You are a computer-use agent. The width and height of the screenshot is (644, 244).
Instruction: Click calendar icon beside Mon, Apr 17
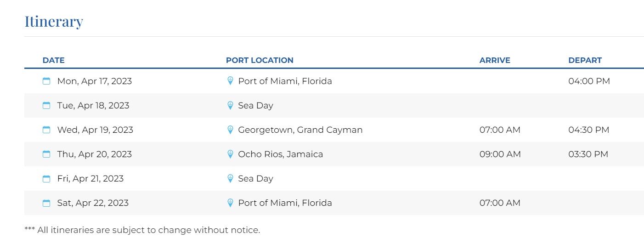[46, 81]
